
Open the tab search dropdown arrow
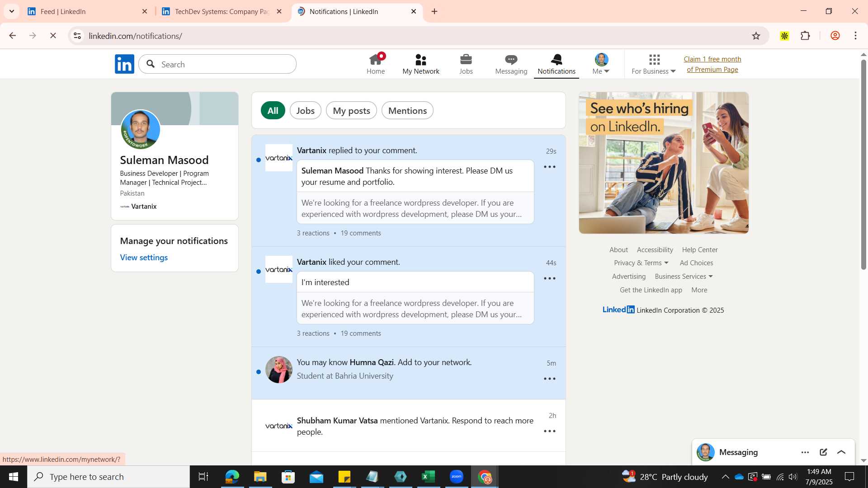pyautogui.click(x=12, y=11)
